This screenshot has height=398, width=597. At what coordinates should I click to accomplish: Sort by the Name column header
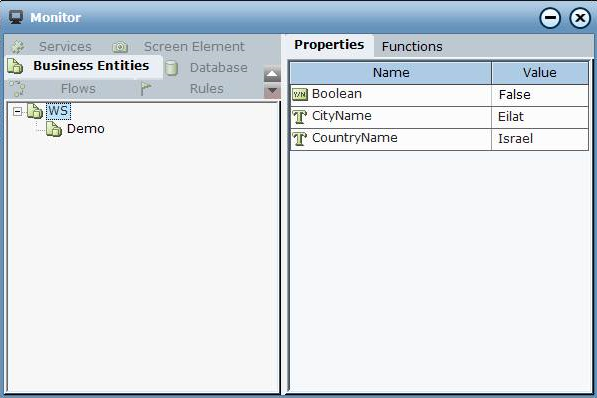[391, 73]
